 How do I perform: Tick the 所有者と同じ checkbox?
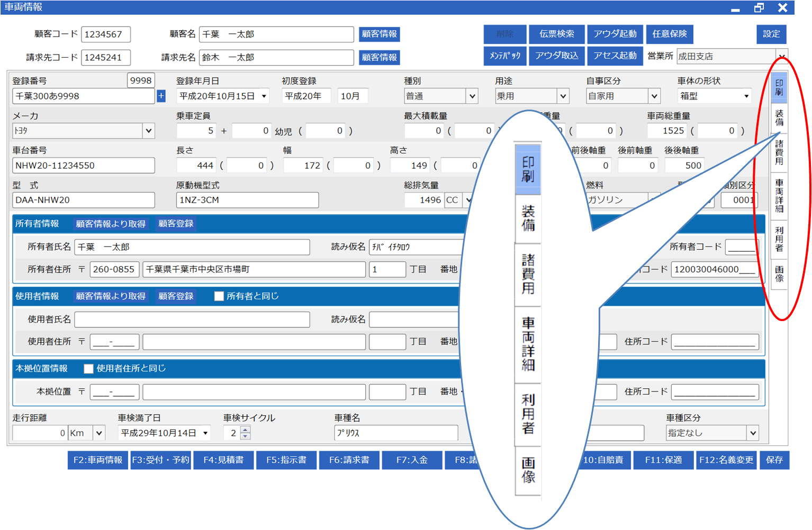point(219,296)
